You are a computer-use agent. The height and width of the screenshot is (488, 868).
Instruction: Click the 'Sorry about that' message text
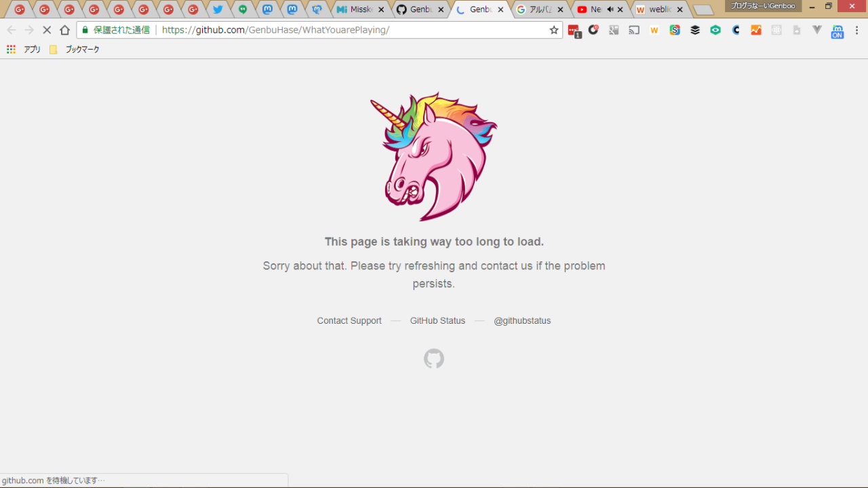pos(434,274)
